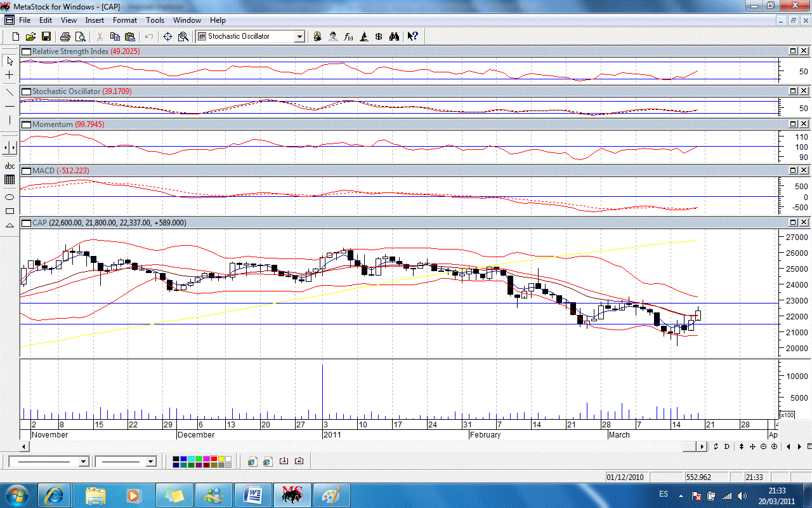Close the Momentum indicator pane
The image size is (812, 508).
[x=804, y=124]
